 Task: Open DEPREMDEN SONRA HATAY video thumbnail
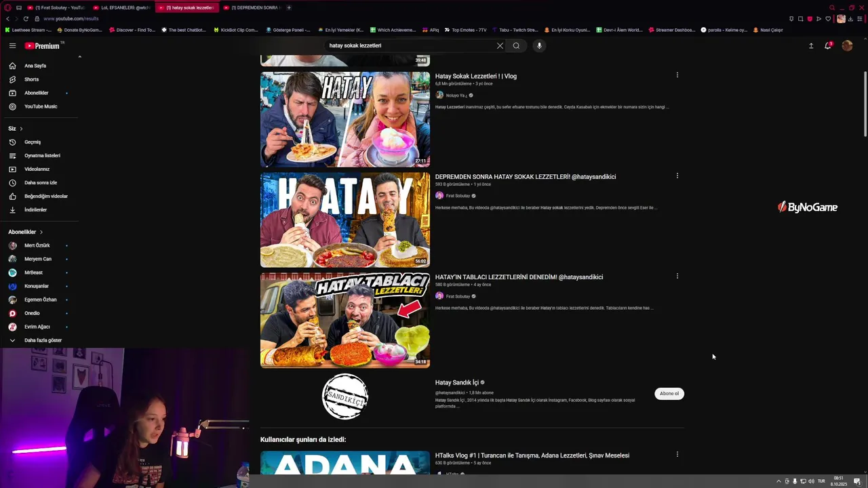click(x=345, y=220)
